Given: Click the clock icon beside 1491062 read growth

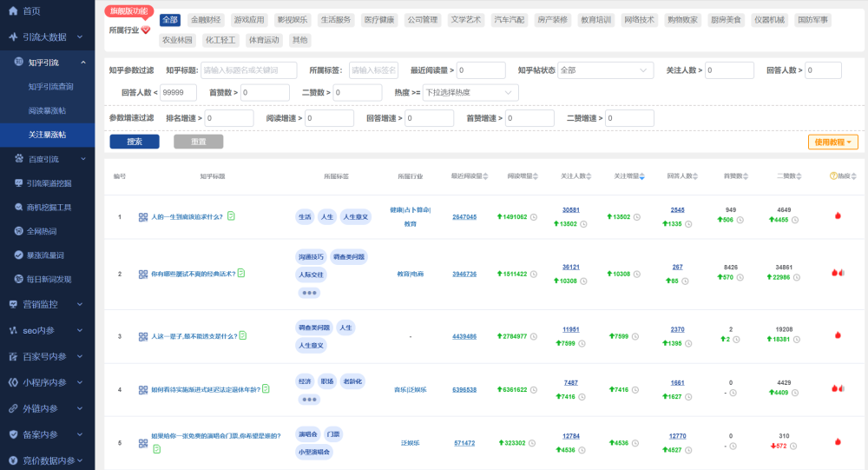Looking at the screenshot, I should tap(534, 217).
